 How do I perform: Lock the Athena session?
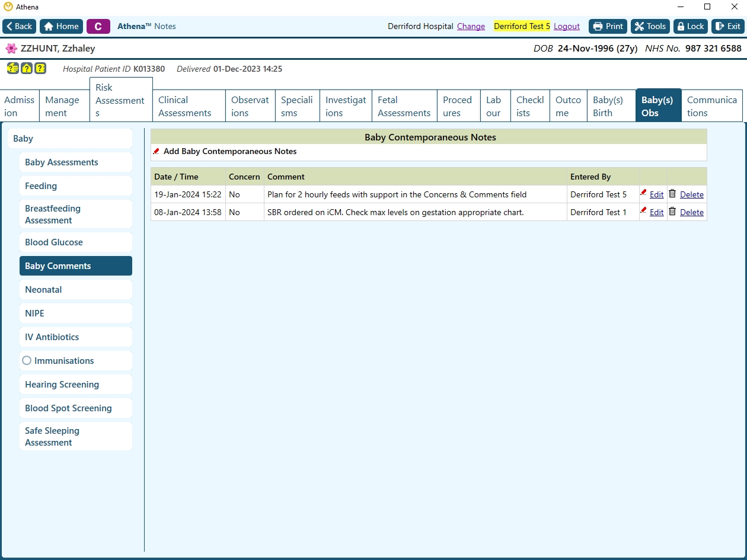click(691, 26)
